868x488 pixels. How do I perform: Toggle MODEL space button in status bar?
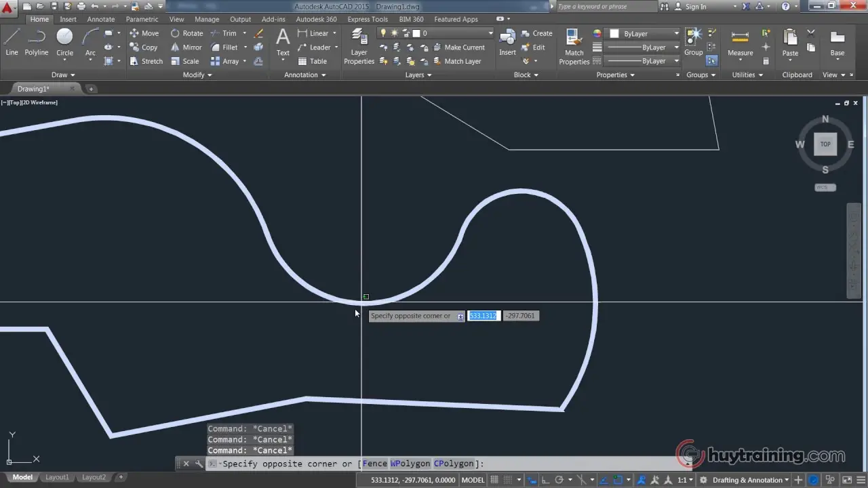[473, 480]
